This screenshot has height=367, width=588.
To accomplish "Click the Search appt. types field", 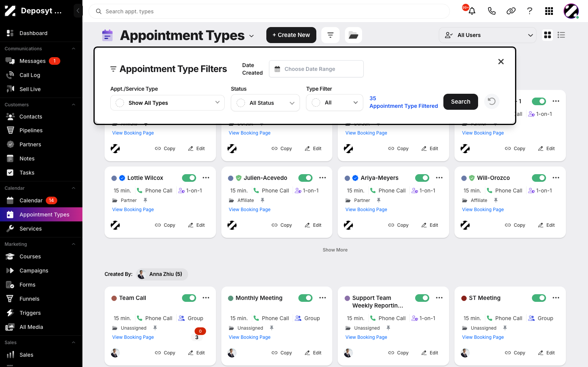I will [x=269, y=11].
